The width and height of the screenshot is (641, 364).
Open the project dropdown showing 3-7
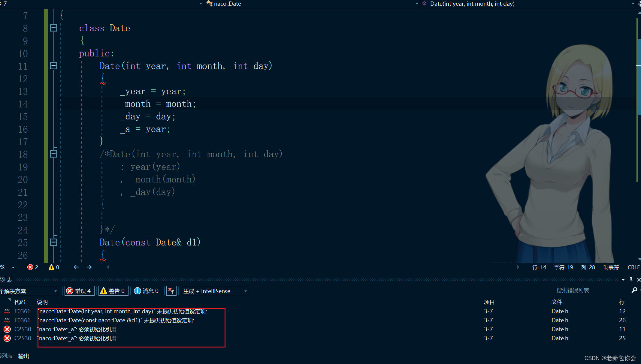coord(201,4)
